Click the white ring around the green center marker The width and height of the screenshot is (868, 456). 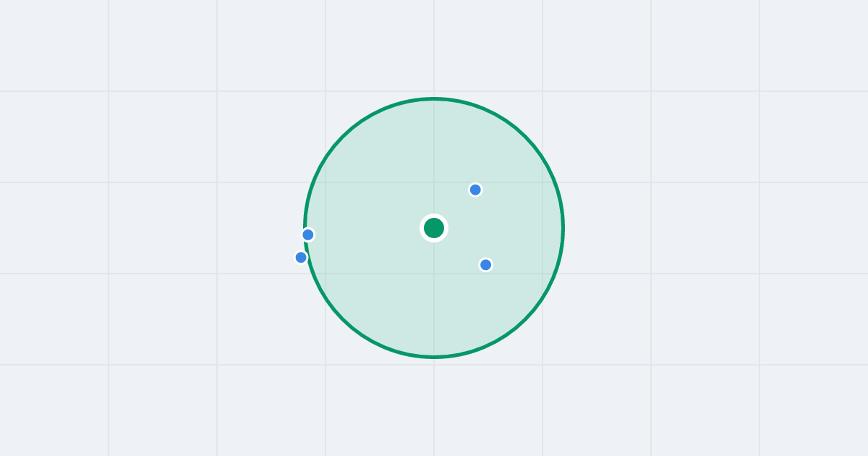[434, 216]
